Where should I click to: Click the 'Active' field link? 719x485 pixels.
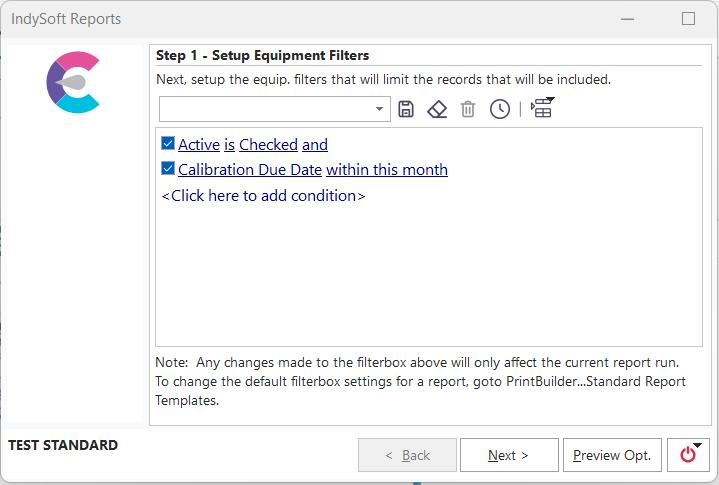click(199, 145)
